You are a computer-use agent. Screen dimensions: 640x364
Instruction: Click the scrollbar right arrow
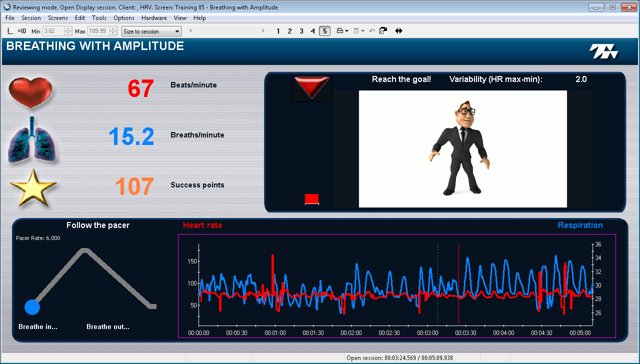pos(264,31)
